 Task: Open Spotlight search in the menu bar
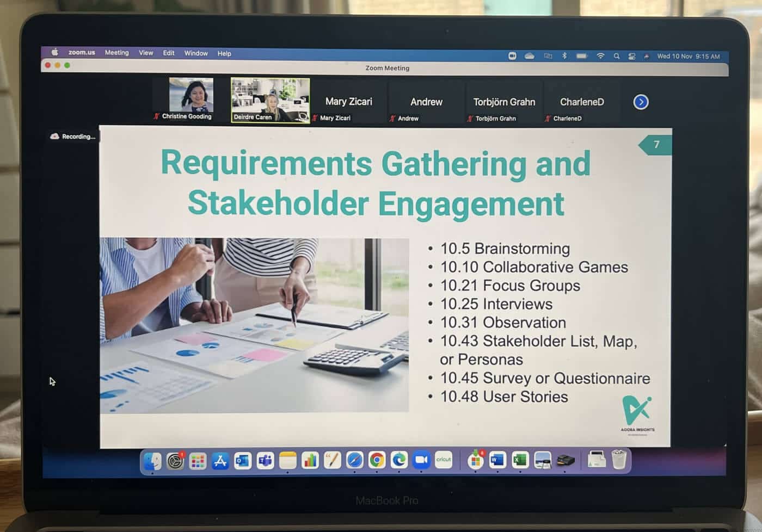(x=617, y=56)
